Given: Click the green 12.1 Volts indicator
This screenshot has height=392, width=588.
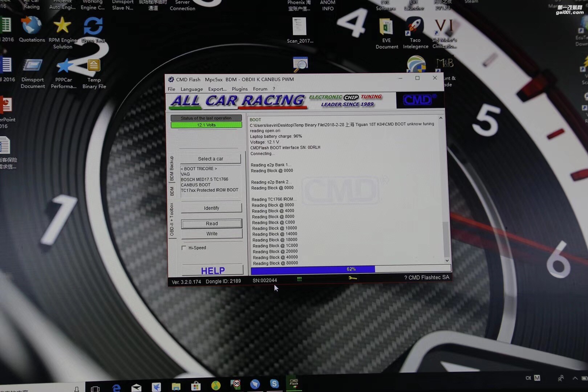Looking at the screenshot, I should tap(206, 125).
